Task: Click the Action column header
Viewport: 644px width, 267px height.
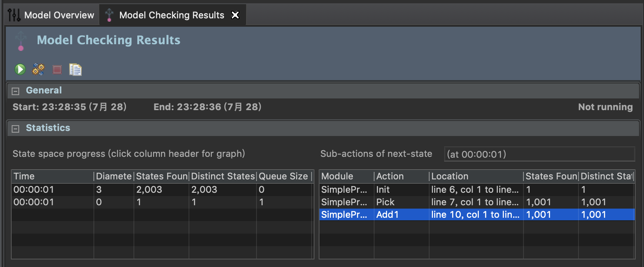Action: click(x=402, y=176)
